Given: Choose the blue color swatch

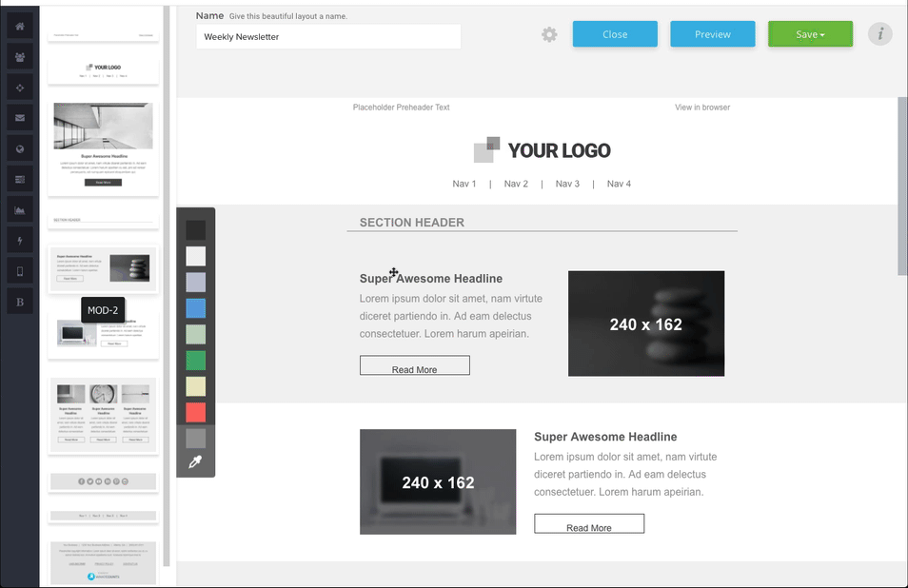Looking at the screenshot, I should pos(195,307).
